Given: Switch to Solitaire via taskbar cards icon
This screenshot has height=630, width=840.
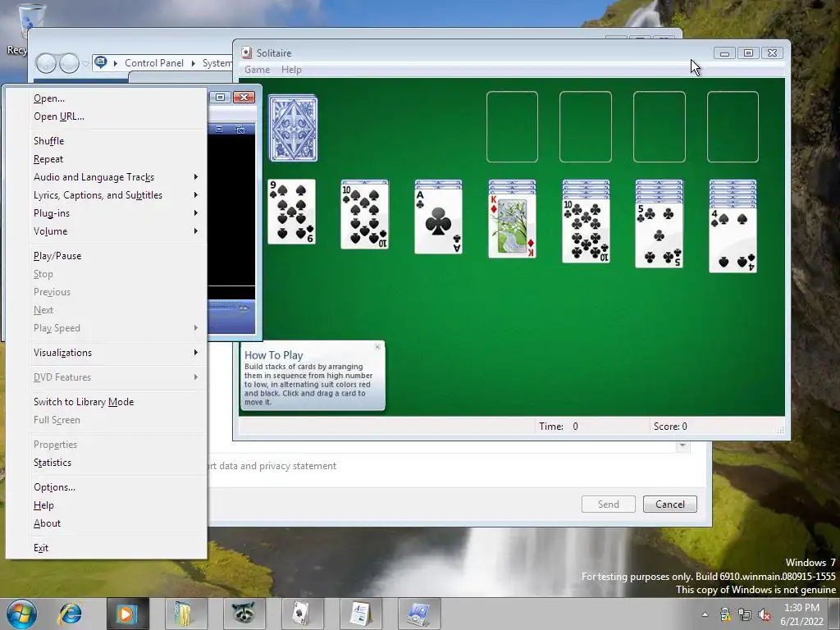Looking at the screenshot, I should pyautogui.click(x=302, y=614).
